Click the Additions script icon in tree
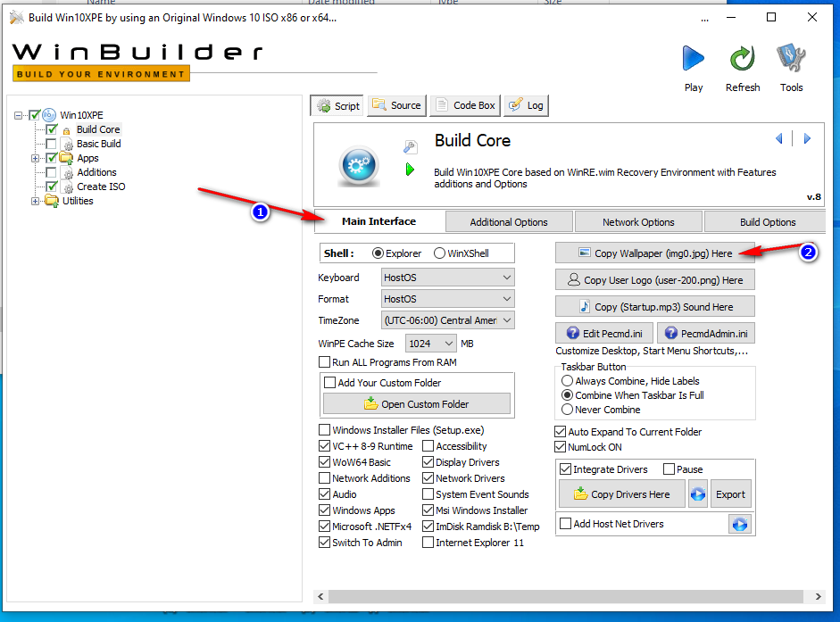The image size is (840, 622). point(68,172)
